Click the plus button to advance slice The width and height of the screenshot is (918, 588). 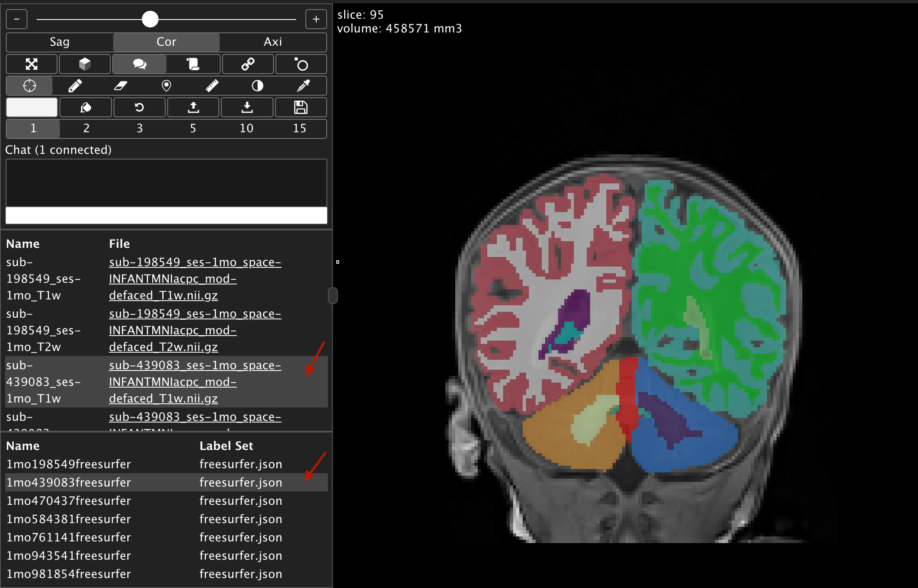click(x=316, y=19)
